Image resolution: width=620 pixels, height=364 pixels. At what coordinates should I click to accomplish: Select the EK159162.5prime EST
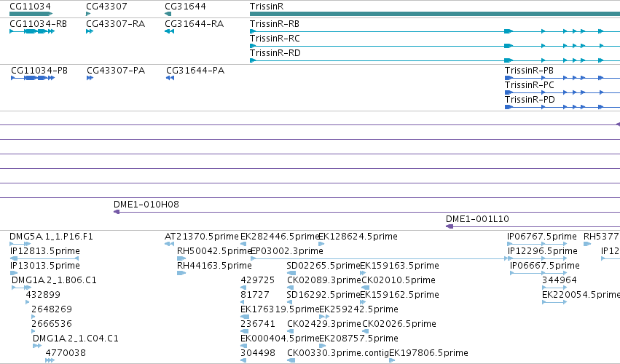[x=399, y=295]
